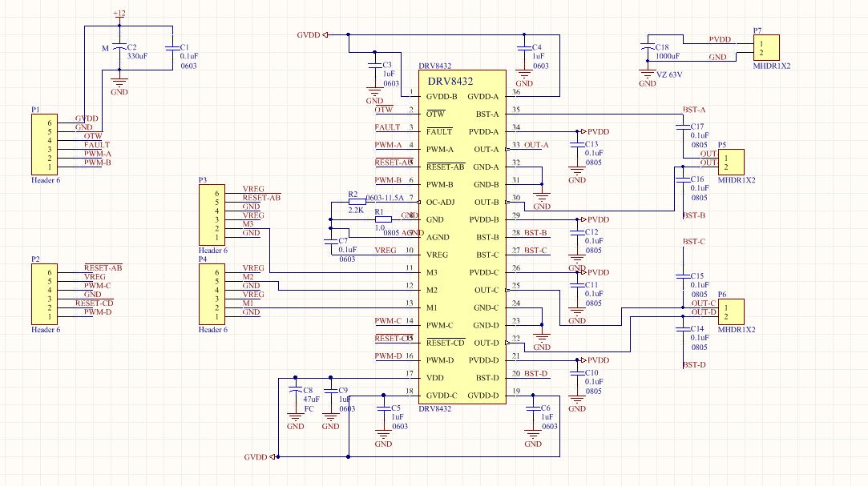Select the C14 capacitor designator
868x486 pixels.
697,329
